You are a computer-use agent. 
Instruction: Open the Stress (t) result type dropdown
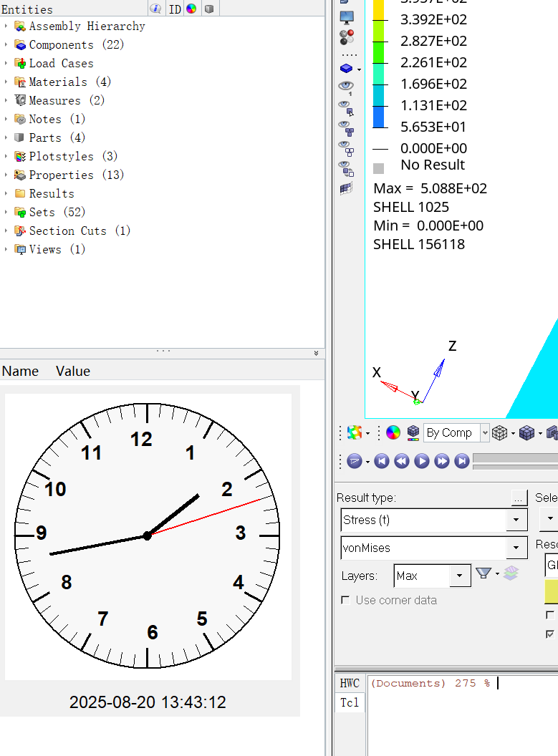tap(516, 520)
